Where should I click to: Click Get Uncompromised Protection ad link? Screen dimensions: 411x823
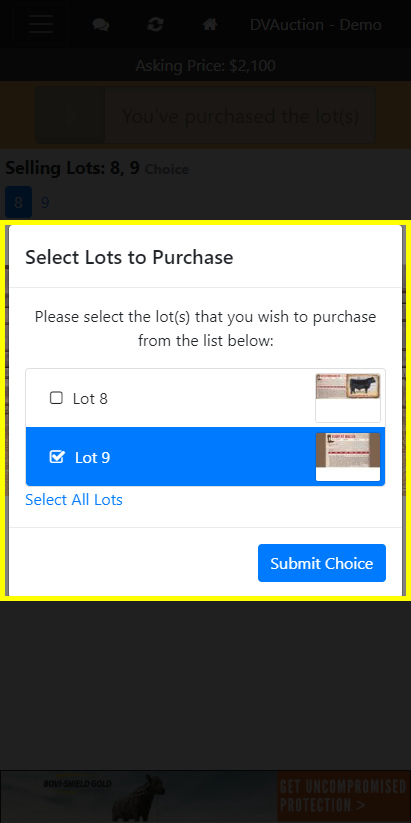pos(344,797)
